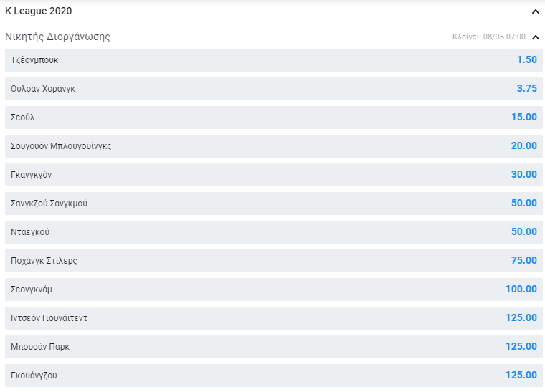Click the team name Σουγουόν Μπλουγουίνγκς
The image size is (545, 392).
[61, 146]
